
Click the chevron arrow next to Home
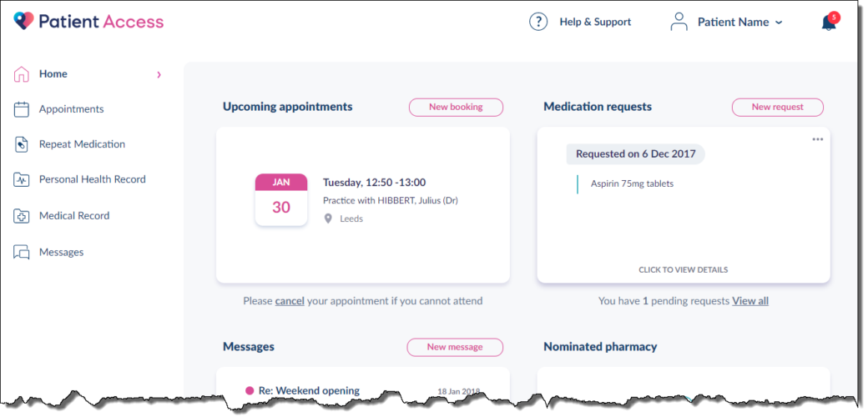[159, 75]
